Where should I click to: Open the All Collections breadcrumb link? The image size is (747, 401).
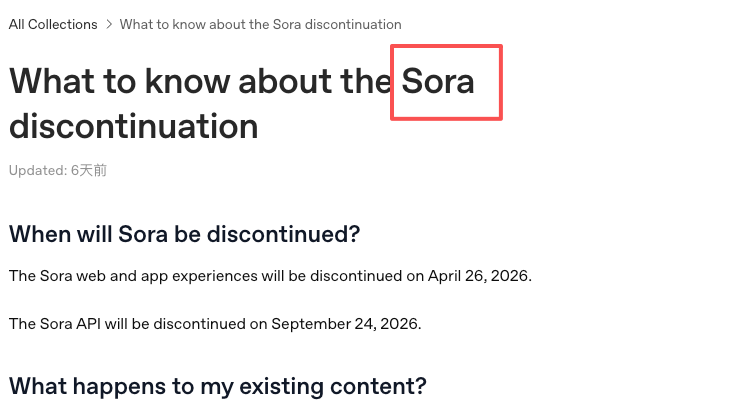tap(53, 24)
